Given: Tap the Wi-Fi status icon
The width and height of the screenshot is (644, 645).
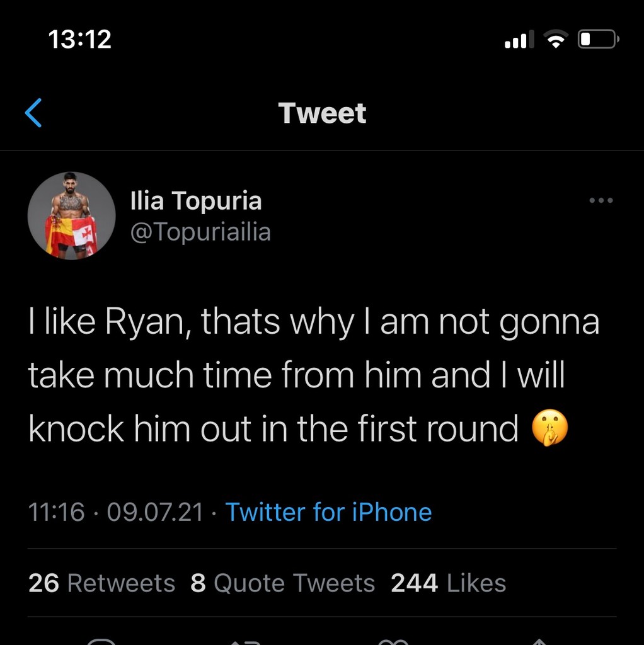Looking at the screenshot, I should [555, 40].
